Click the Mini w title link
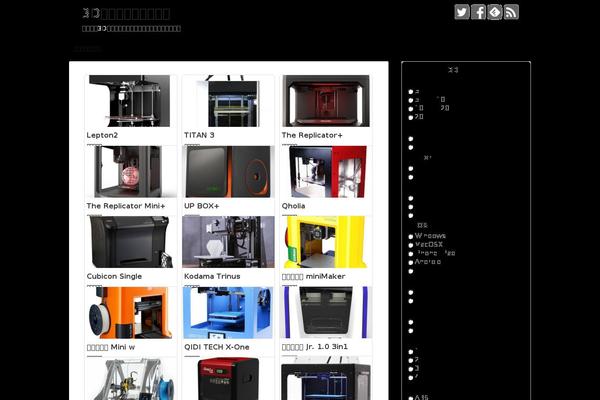The image size is (600, 400). (111, 347)
